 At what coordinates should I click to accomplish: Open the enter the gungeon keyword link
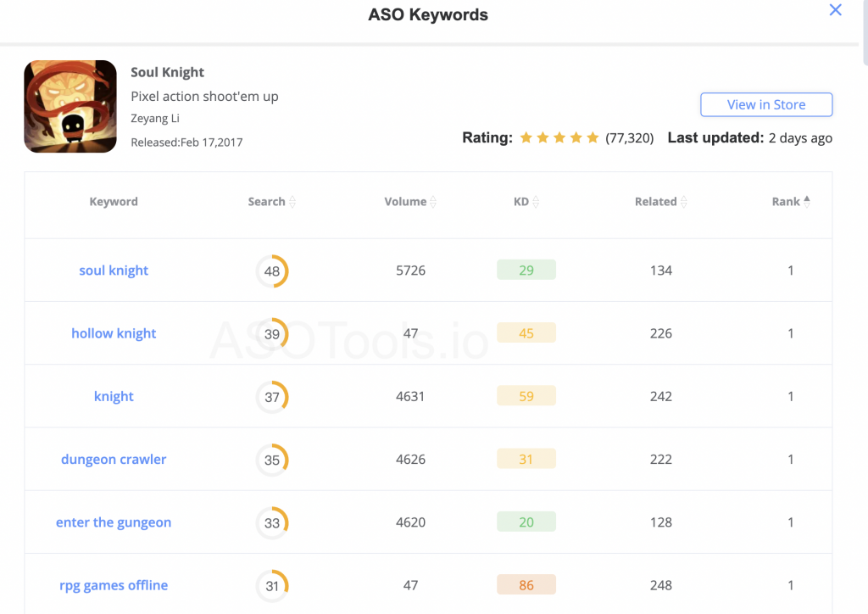click(x=114, y=522)
